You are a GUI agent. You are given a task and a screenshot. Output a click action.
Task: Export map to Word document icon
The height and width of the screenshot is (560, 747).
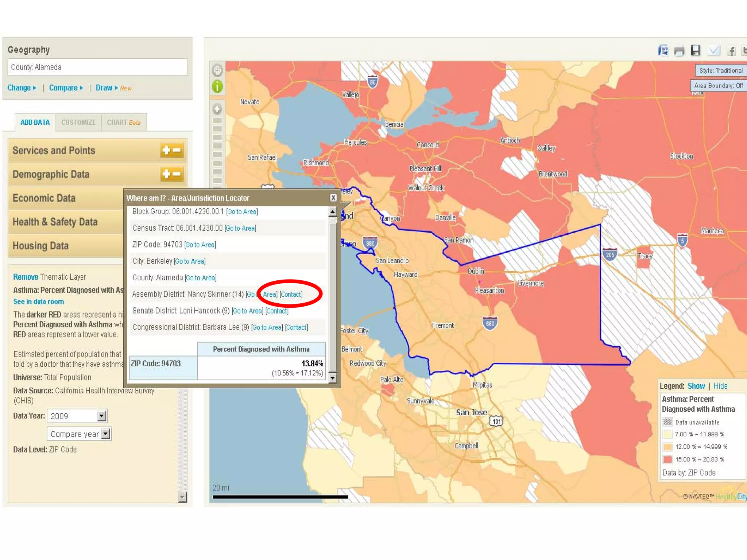663,51
